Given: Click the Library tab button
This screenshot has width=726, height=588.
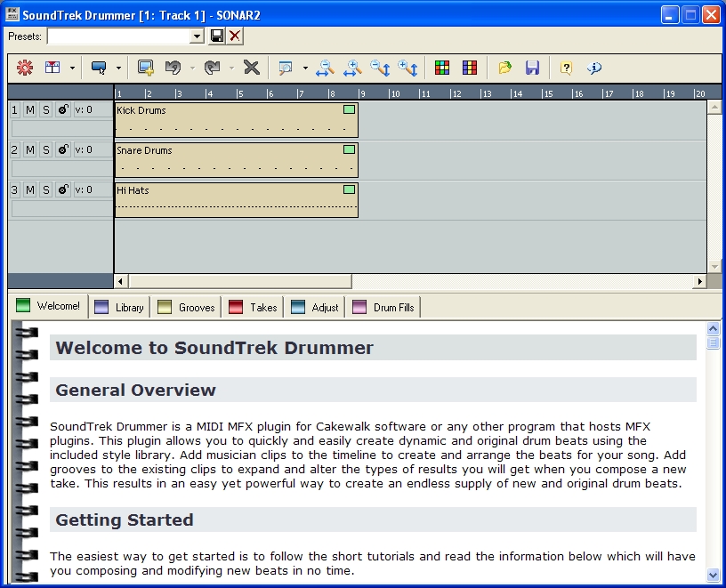Looking at the screenshot, I should [x=118, y=306].
